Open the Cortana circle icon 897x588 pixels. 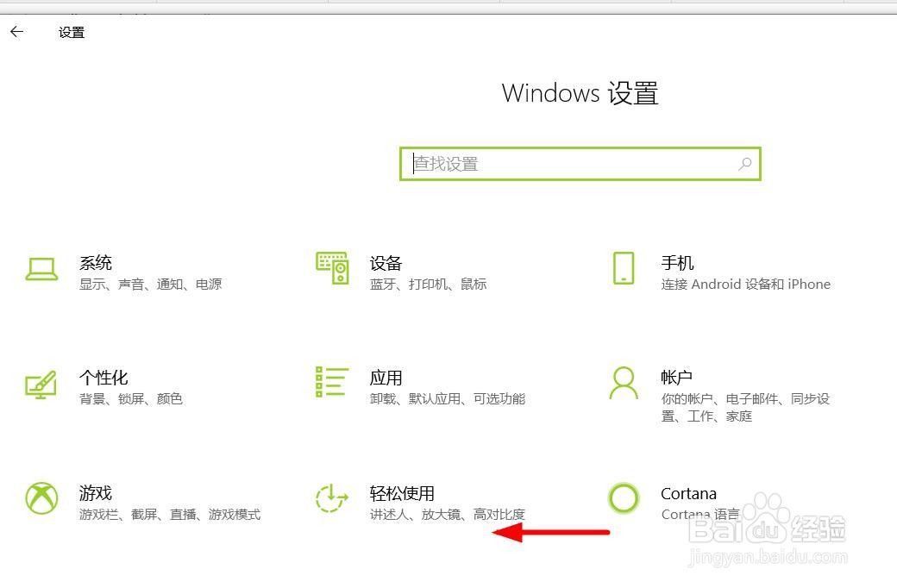click(624, 498)
